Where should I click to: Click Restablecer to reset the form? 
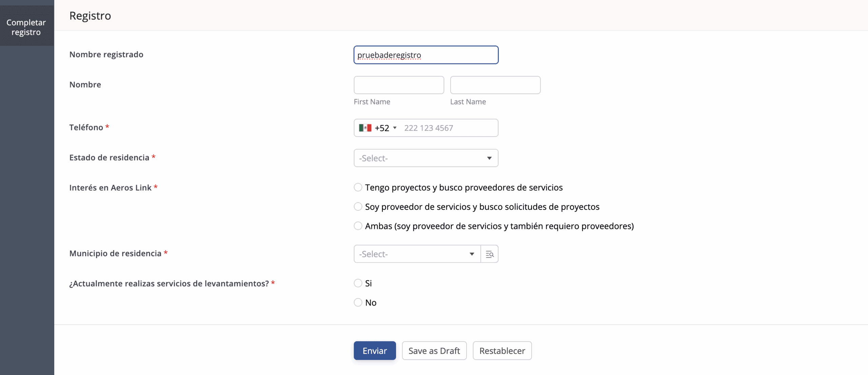502,351
